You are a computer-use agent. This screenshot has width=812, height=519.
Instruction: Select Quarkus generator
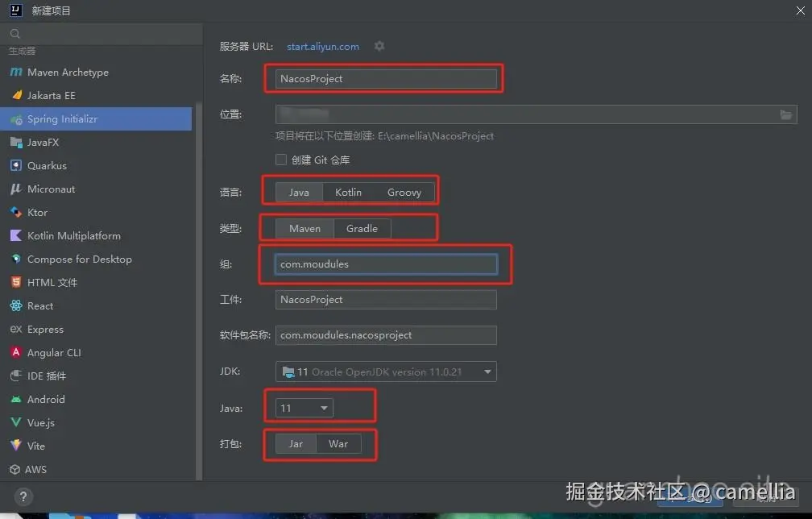tap(97, 166)
